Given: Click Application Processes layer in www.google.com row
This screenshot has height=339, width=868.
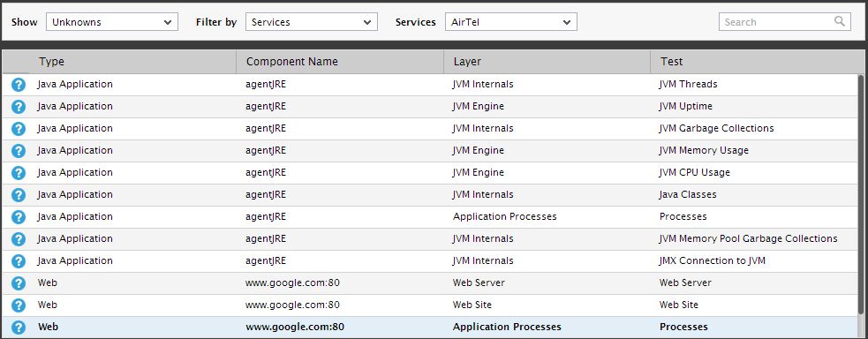Looking at the screenshot, I should pos(507,328).
